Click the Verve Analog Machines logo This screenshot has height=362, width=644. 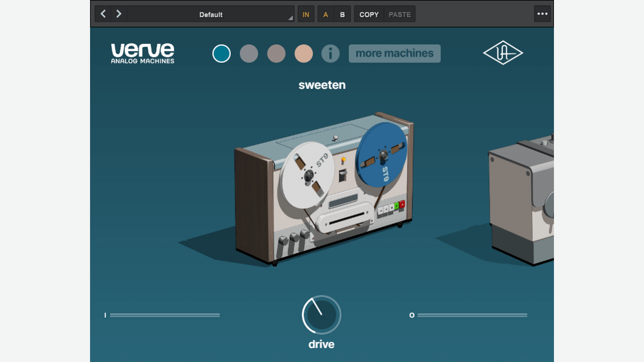coord(143,53)
